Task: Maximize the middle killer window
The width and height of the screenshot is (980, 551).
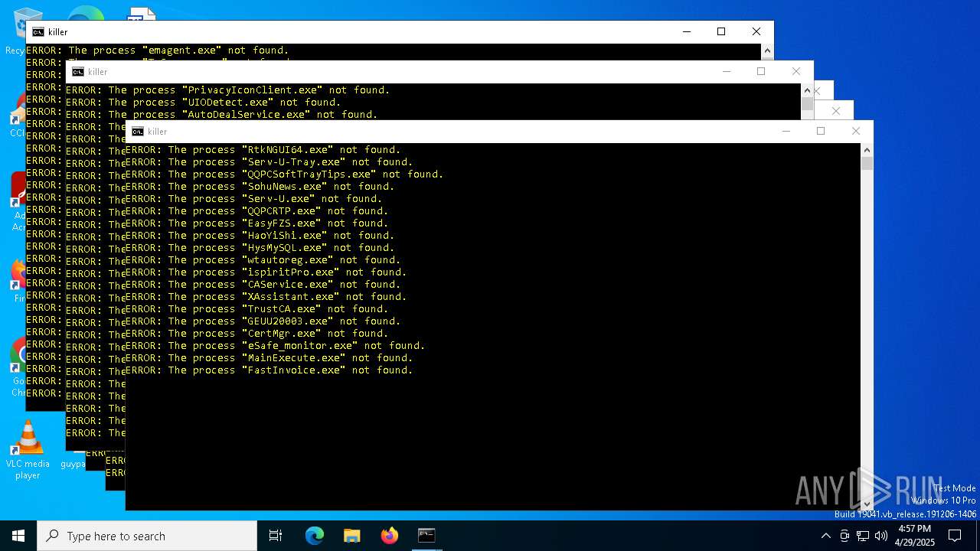Action: (x=761, y=71)
